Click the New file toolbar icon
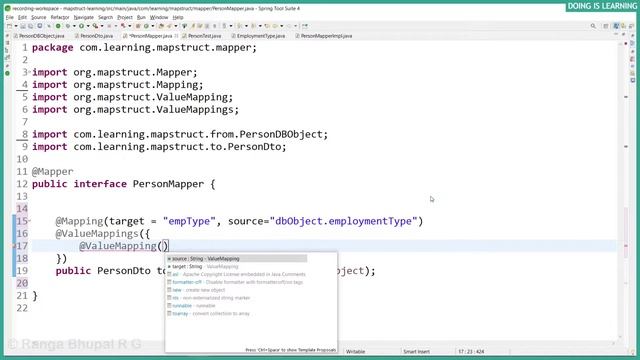The image size is (640, 360). pos(9,26)
